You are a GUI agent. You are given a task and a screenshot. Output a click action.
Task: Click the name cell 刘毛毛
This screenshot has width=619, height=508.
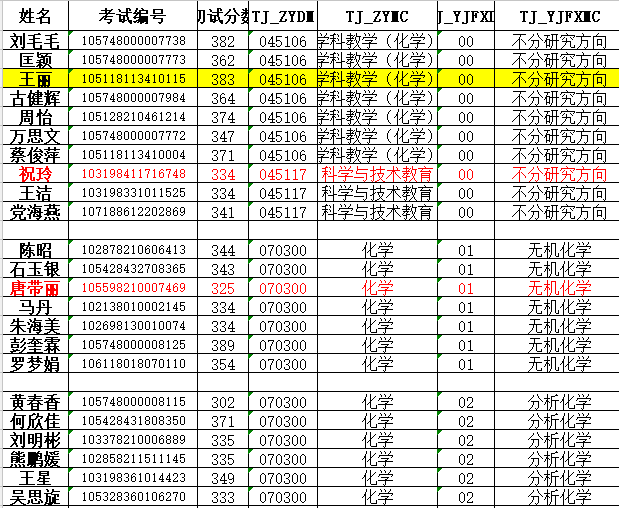[x=36, y=41]
